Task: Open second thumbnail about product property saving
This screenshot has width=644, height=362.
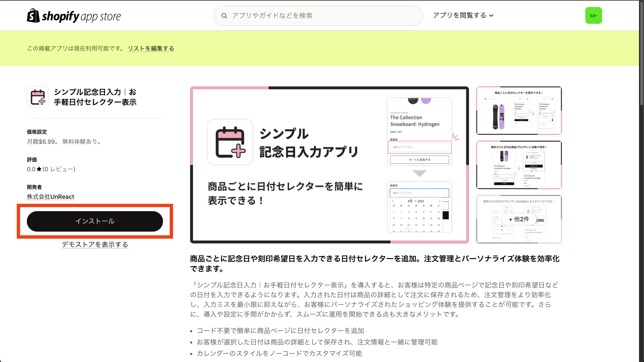Action: (519, 165)
